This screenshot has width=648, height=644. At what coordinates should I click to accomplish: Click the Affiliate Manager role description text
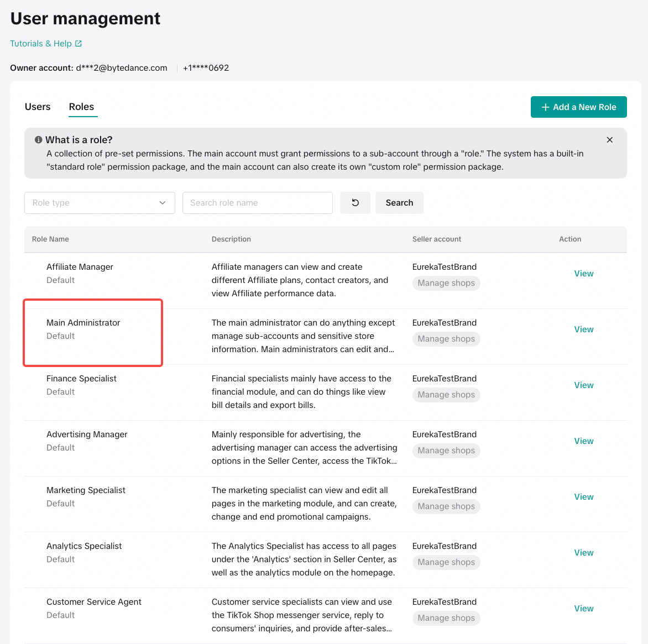tap(300, 280)
